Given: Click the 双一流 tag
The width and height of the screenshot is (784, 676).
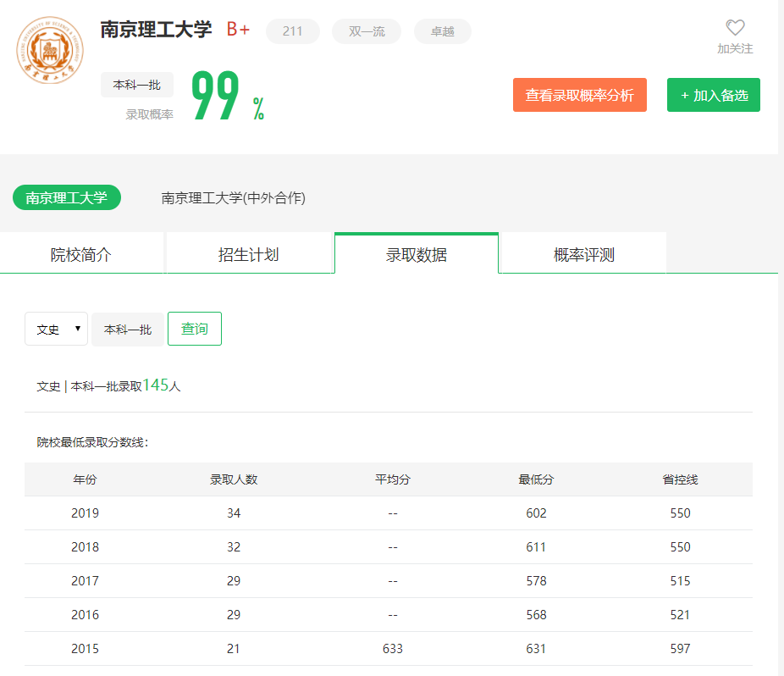Looking at the screenshot, I should tap(367, 31).
